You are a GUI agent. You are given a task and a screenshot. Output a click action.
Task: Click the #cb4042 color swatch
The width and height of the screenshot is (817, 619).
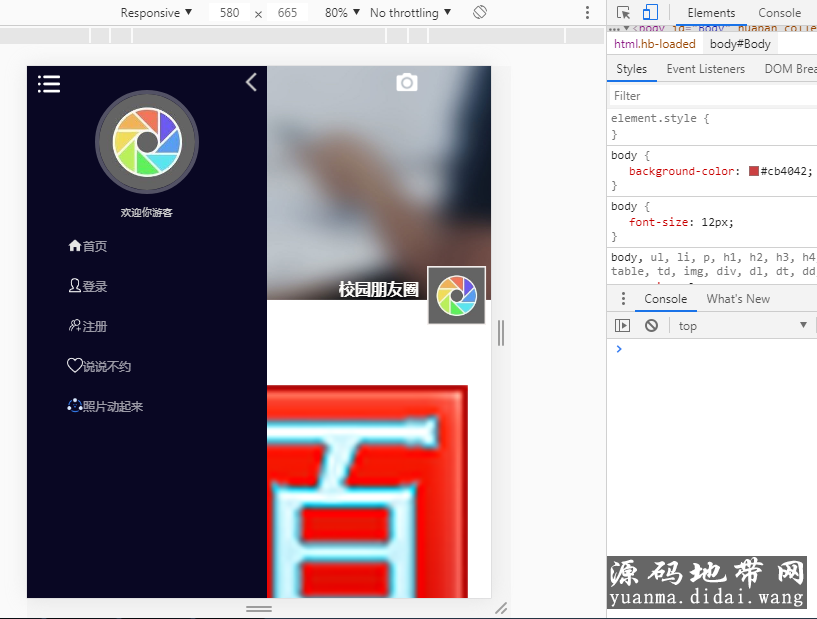(x=753, y=171)
